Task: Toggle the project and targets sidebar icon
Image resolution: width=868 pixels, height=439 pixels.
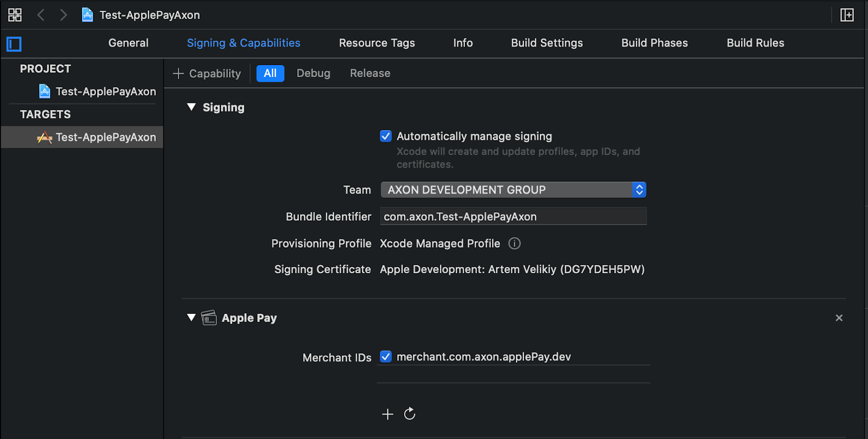Action: point(14,44)
